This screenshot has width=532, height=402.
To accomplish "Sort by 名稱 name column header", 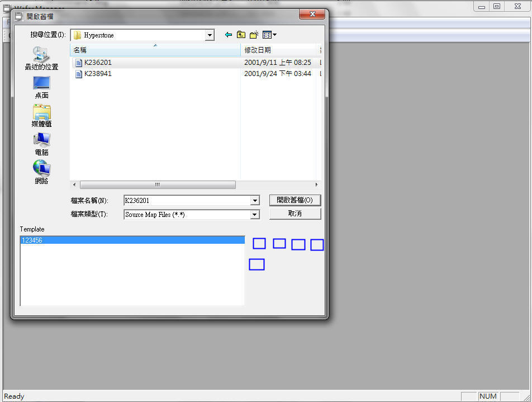I will 155,50.
